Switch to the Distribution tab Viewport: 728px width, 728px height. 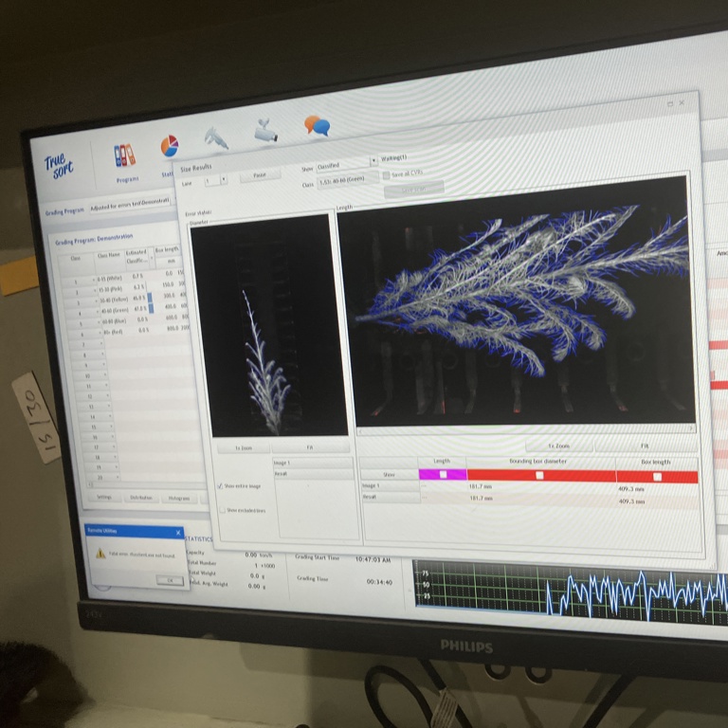[x=141, y=497]
